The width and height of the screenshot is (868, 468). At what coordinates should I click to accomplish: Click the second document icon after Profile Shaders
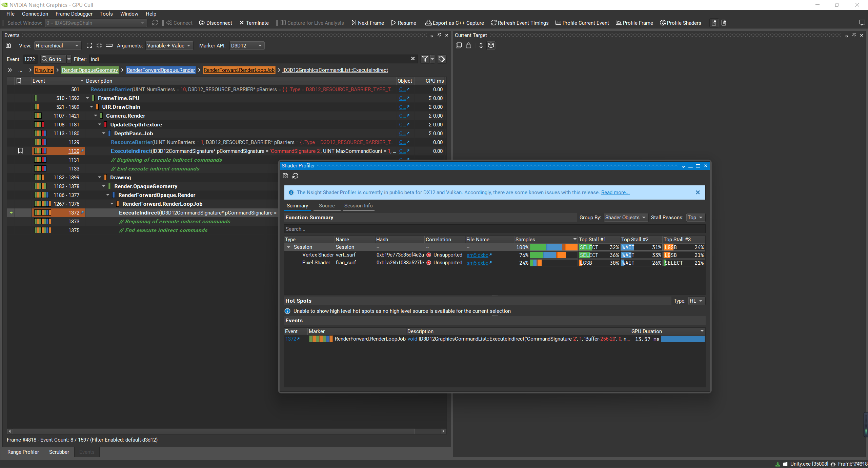(724, 23)
